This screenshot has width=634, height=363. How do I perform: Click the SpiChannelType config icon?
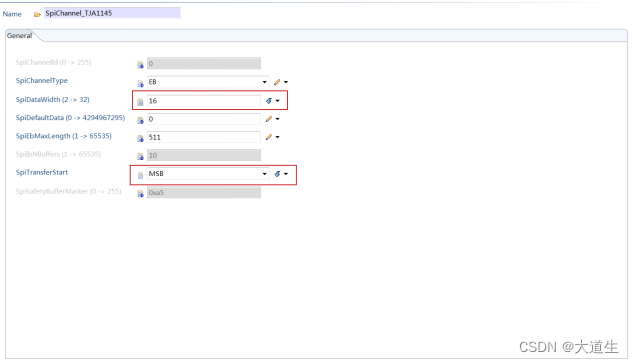[140, 83]
